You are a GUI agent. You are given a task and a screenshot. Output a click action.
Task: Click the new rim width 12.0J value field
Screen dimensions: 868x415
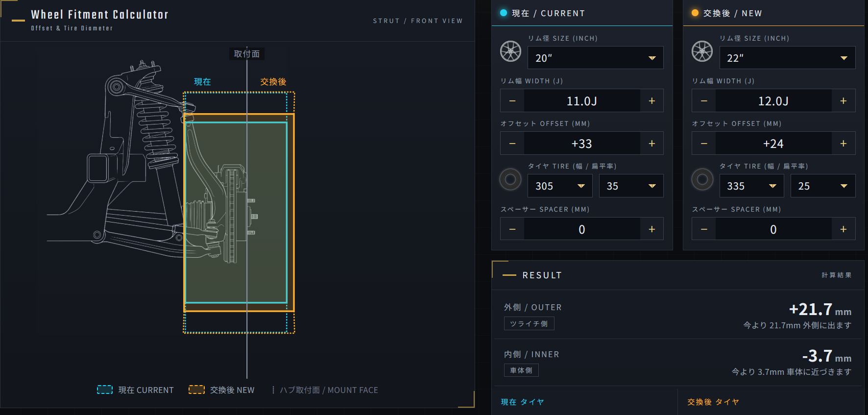click(773, 101)
